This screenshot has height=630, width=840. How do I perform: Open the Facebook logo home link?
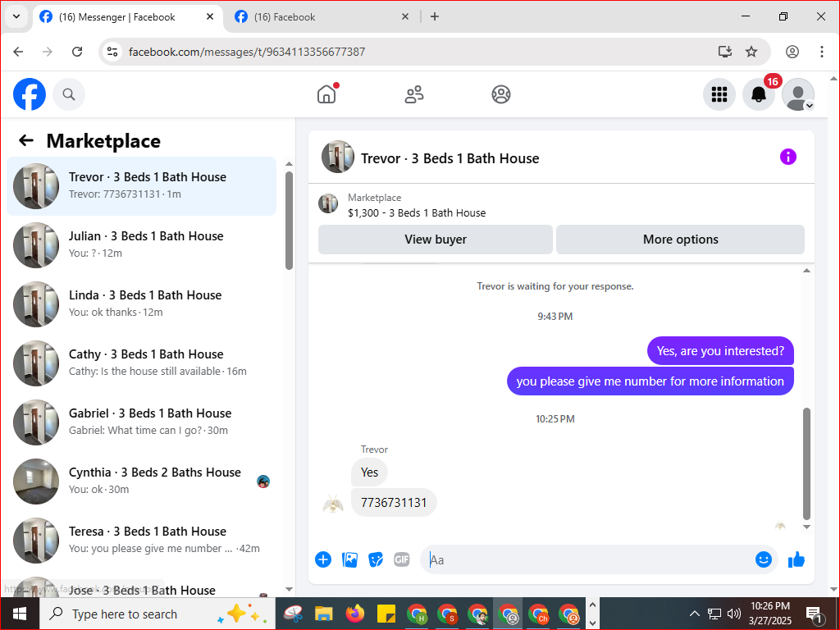pos(30,94)
